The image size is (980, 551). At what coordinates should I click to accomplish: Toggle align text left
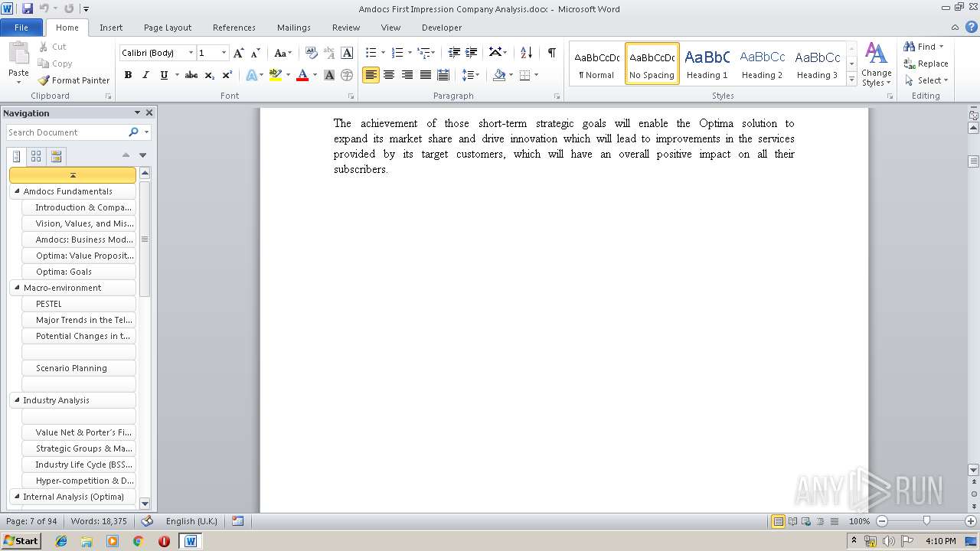[x=371, y=75]
